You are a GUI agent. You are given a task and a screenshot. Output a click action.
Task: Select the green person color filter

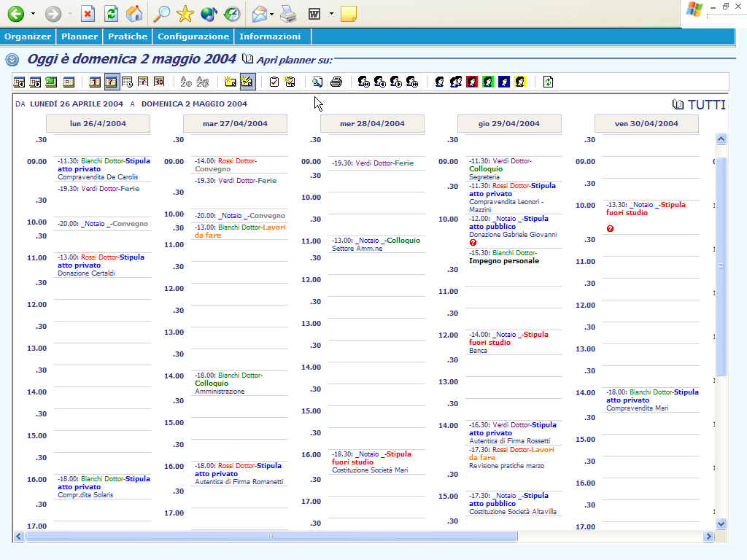click(488, 82)
